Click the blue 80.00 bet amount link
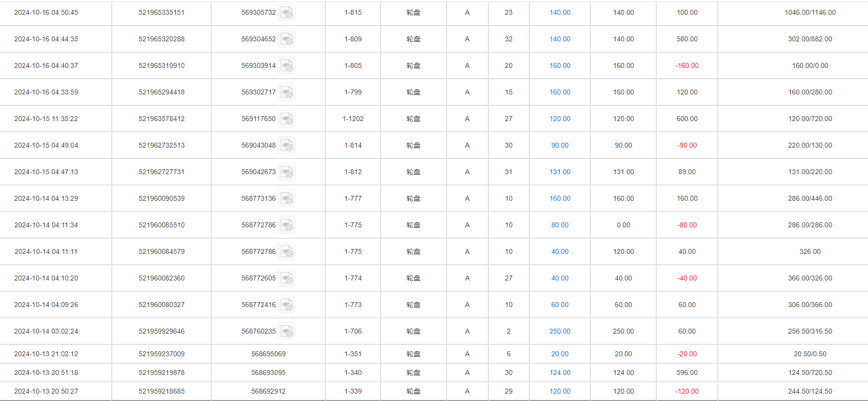The height and width of the screenshot is (401, 868). (x=560, y=225)
